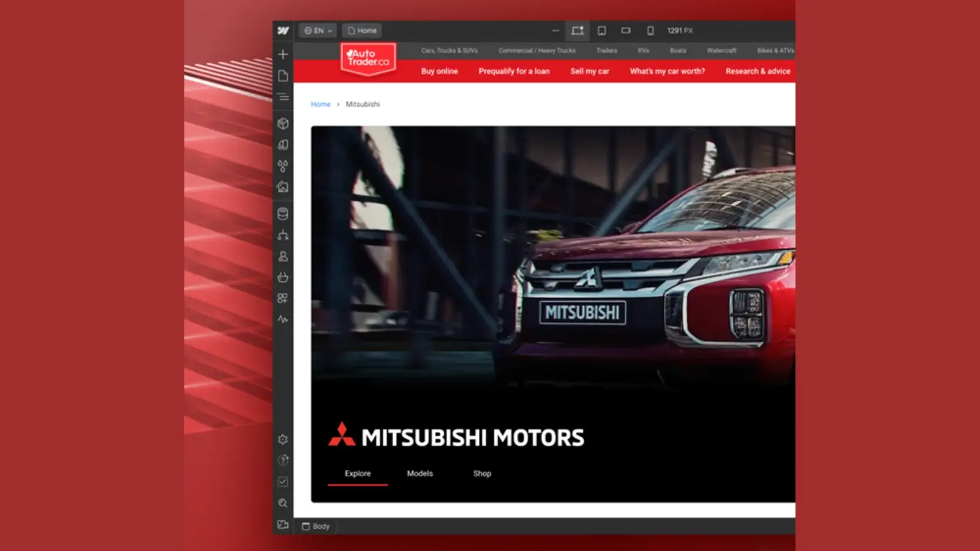Select the desktop base breakpoint
This screenshot has height=551, width=980.
coord(578,31)
